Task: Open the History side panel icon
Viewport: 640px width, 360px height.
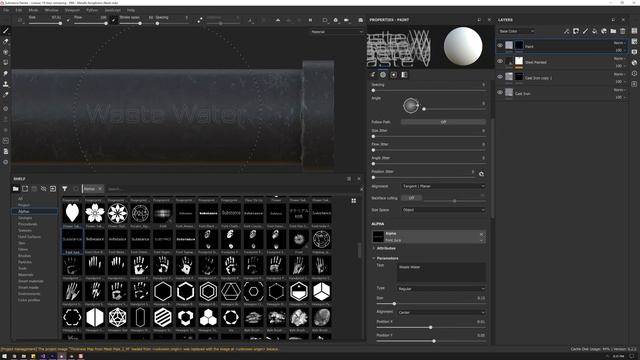Action: [634, 73]
